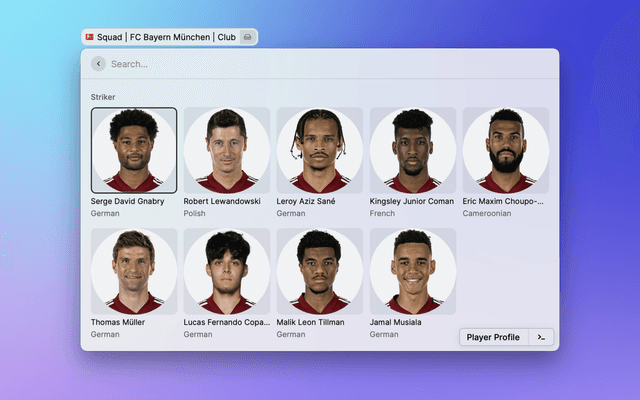Click the Jamal Musiala name text
Viewport: 640px width, 400px height.
[x=396, y=322]
